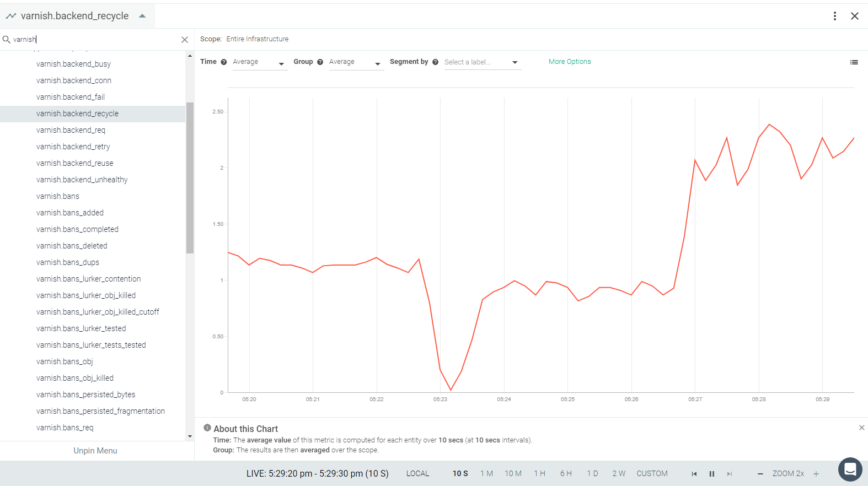Click the Segment by help icon
The width and height of the screenshot is (868, 486).
pos(436,62)
